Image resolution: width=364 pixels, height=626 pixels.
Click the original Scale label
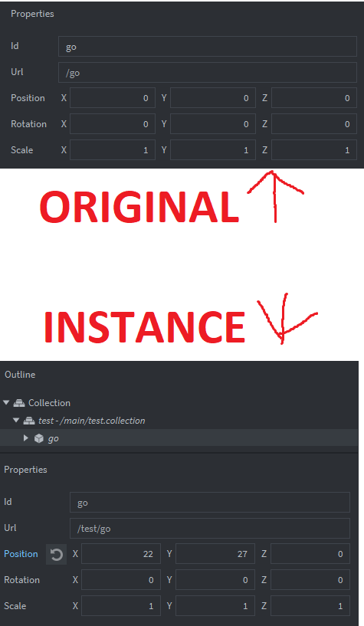pyautogui.click(x=22, y=149)
